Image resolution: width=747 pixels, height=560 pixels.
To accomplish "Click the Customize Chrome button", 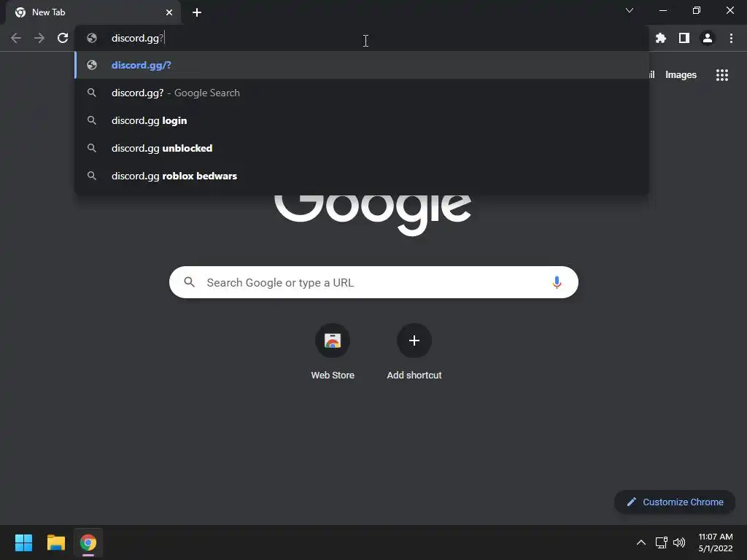I will point(675,502).
